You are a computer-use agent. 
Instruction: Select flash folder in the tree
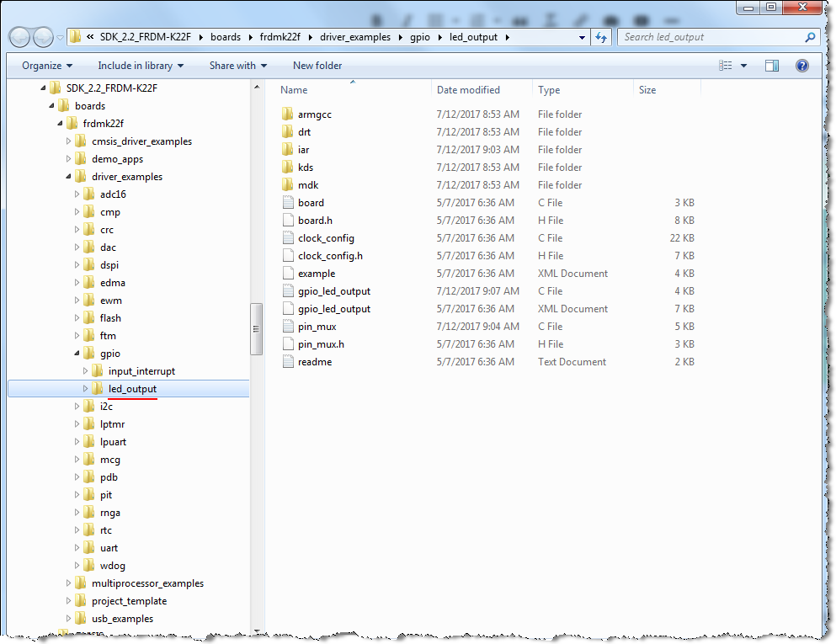pyautogui.click(x=110, y=317)
